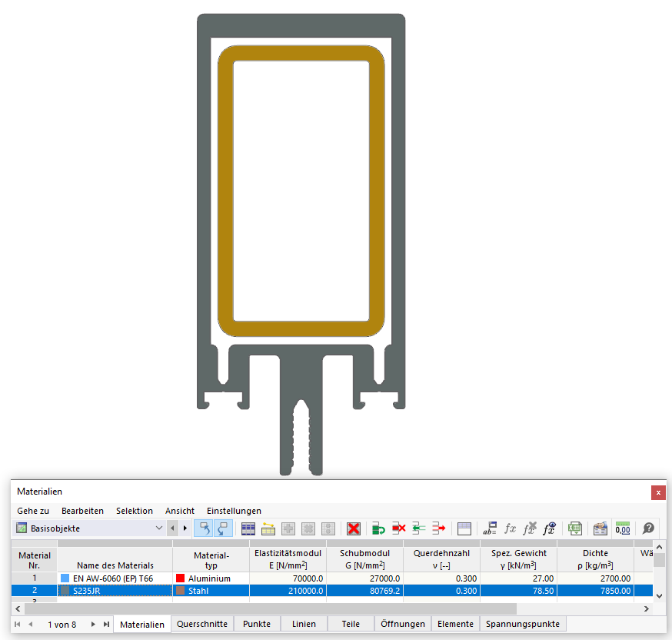Export table to Excel icon

[x=574, y=528]
